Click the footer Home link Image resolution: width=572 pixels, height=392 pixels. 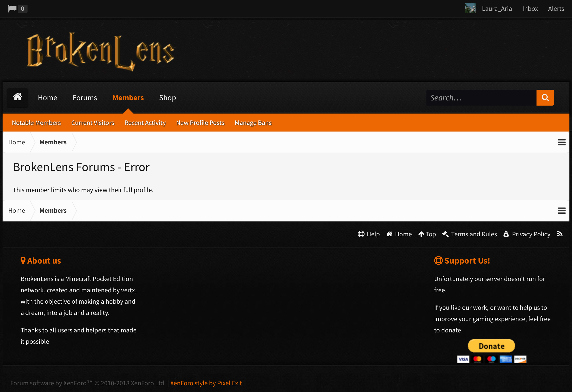tap(399, 234)
